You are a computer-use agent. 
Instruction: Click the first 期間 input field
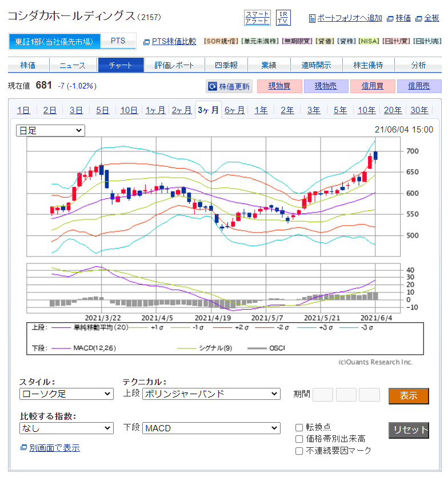pos(323,395)
